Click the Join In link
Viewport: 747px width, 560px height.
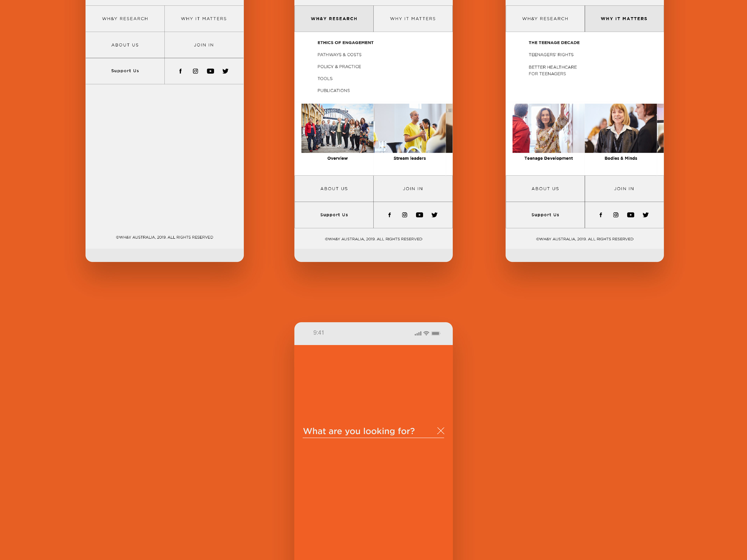pos(203,45)
